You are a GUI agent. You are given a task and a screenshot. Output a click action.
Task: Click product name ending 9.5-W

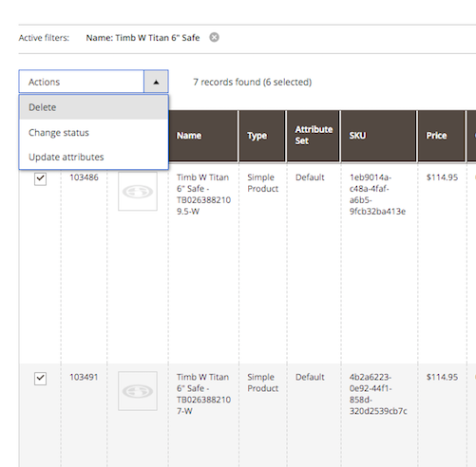tap(203, 195)
